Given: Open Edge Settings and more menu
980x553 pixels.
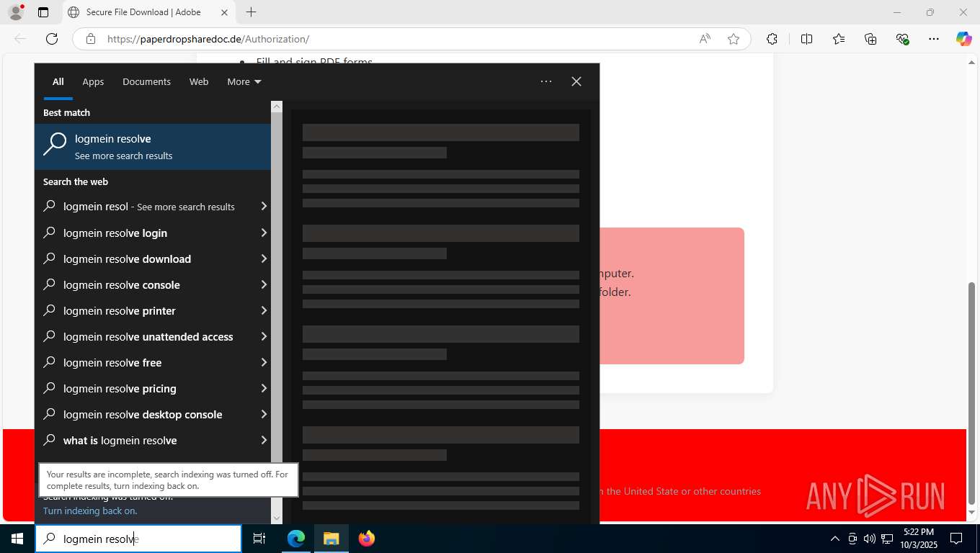Looking at the screenshot, I should coord(934,39).
